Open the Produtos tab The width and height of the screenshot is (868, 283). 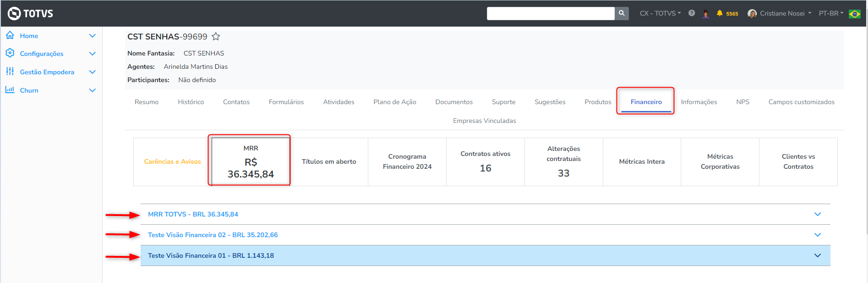[x=598, y=102]
